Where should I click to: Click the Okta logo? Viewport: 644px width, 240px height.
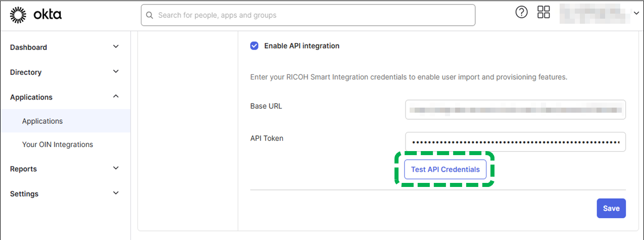pos(36,15)
